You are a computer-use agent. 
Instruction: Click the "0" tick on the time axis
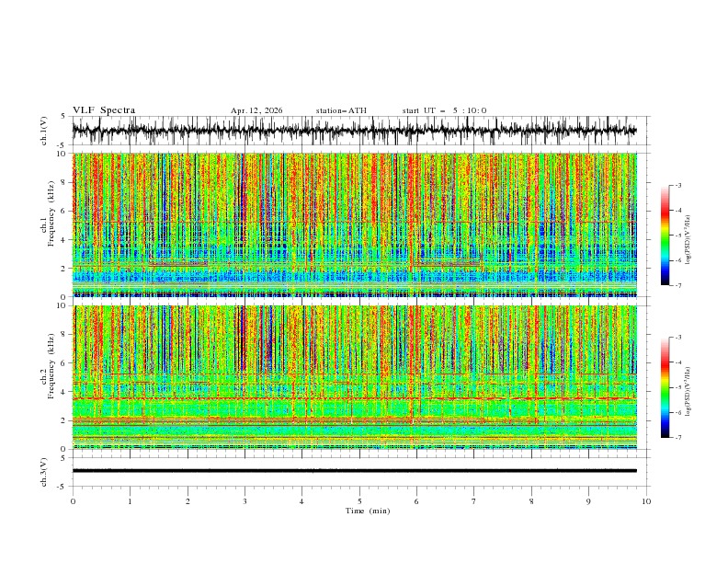pos(73,501)
